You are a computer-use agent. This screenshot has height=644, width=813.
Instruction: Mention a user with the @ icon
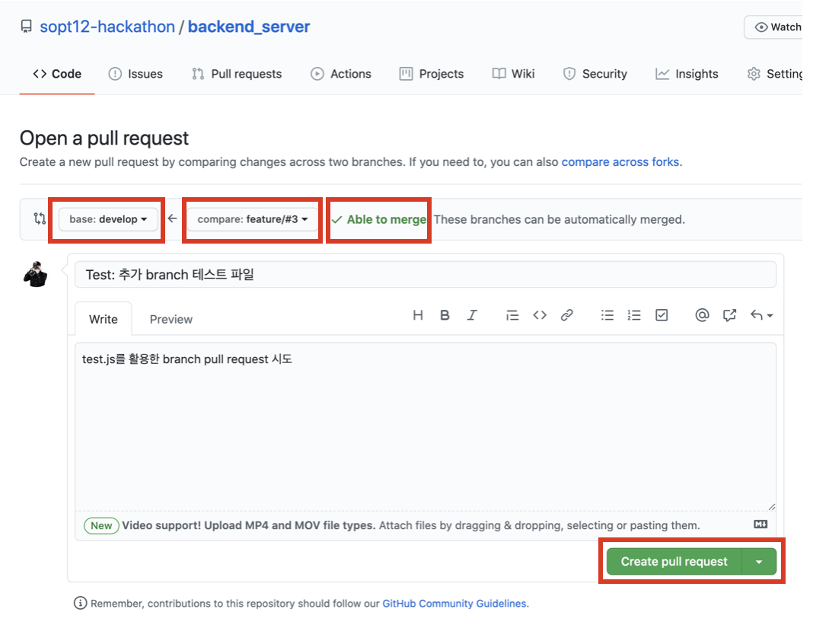(702, 315)
